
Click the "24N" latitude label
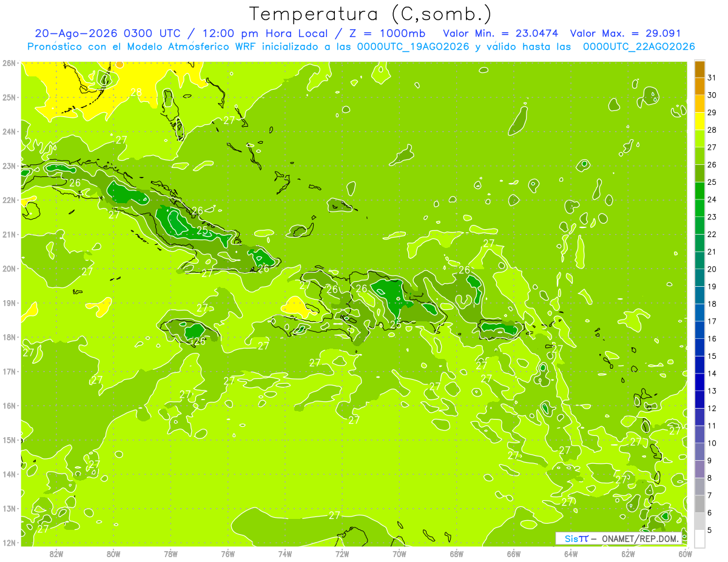click(8, 132)
